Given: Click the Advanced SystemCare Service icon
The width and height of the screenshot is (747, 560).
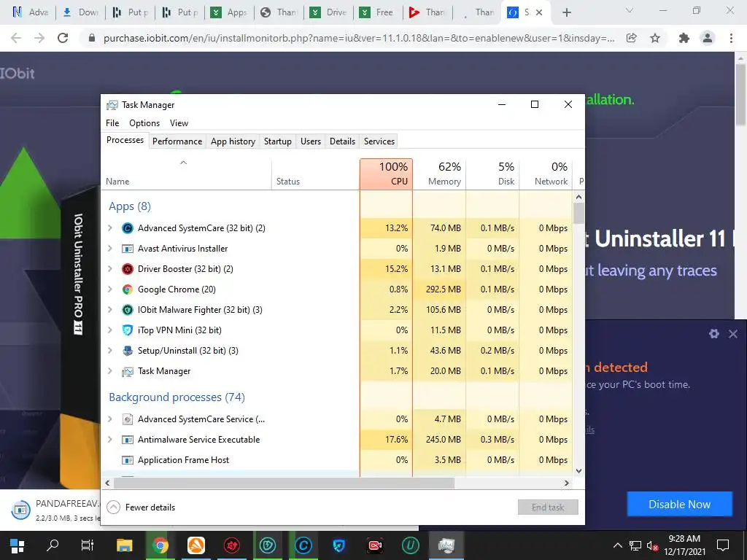Looking at the screenshot, I should (x=127, y=419).
